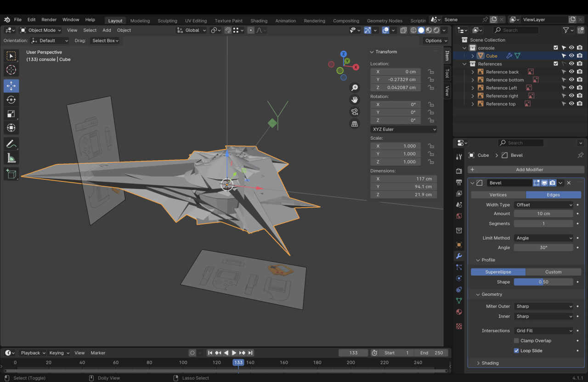Disable the Loop Slide checkbox
The image size is (588, 382).
click(x=516, y=351)
